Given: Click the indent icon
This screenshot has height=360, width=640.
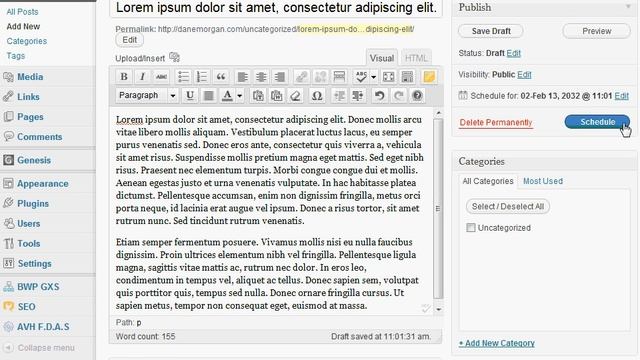Looking at the screenshot, I should point(358,96).
